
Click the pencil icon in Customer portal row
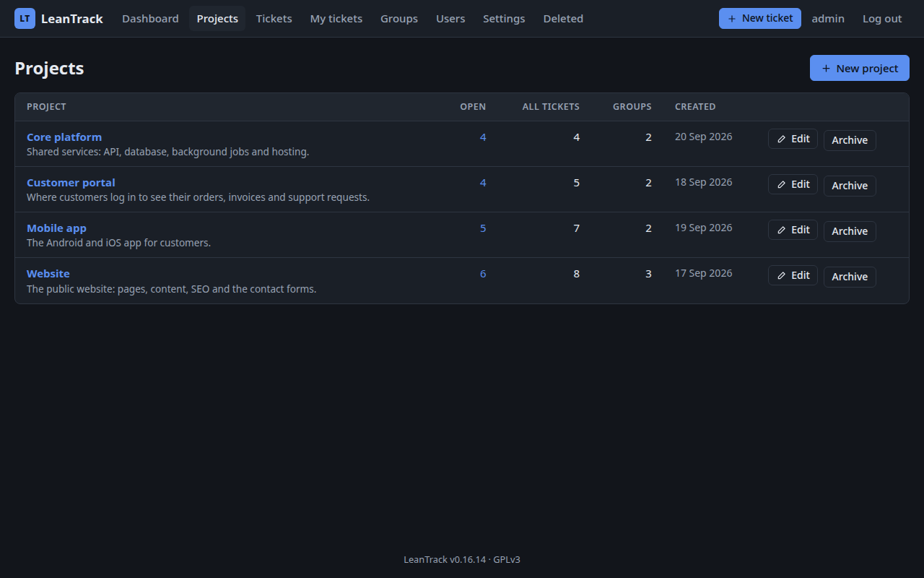[781, 185]
